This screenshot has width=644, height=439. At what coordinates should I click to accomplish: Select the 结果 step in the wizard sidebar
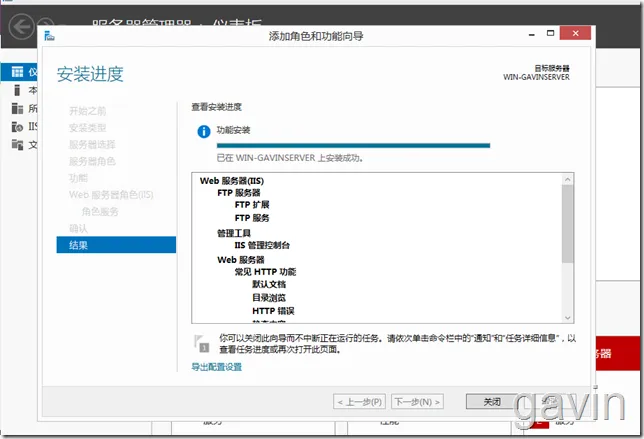116,245
